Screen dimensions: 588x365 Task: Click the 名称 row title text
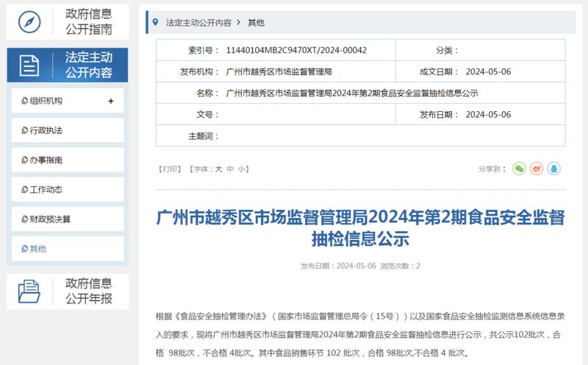[x=352, y=93]
